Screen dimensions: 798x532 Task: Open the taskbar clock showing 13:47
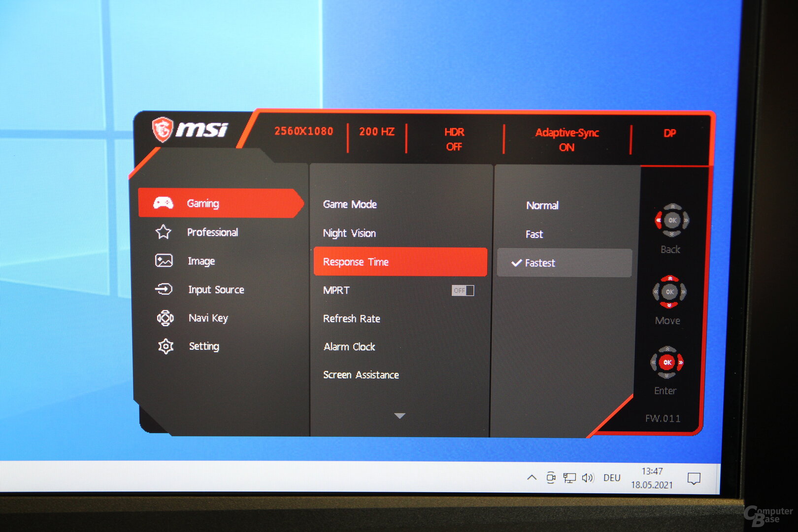tap(652, 478)
